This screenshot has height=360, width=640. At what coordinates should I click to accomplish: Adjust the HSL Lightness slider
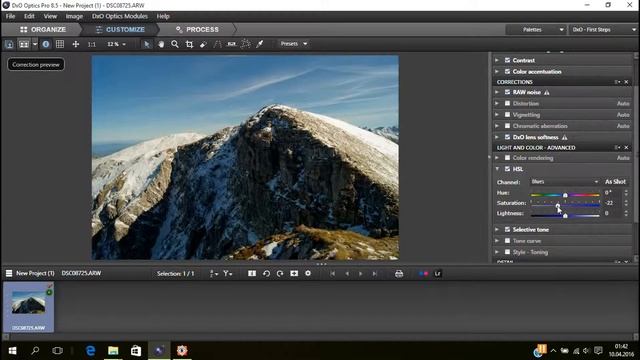pos(565,215)
